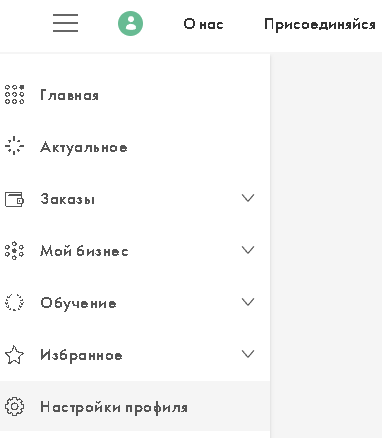The image size is (382, 438).
Task: Click the Мой бизнес dots icon
Action: [x=14, y=250]
